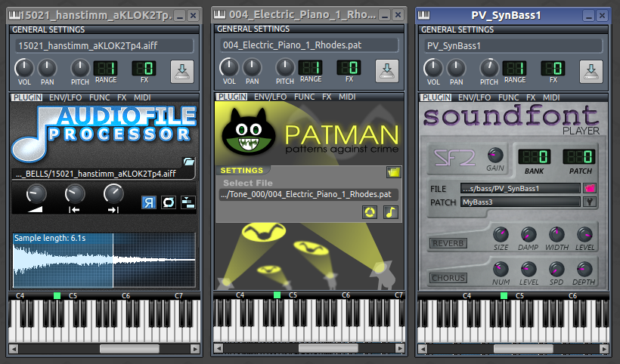
Task: Click the PatMan piano horizontal scrollbar
Action: [x=310, y=348]
